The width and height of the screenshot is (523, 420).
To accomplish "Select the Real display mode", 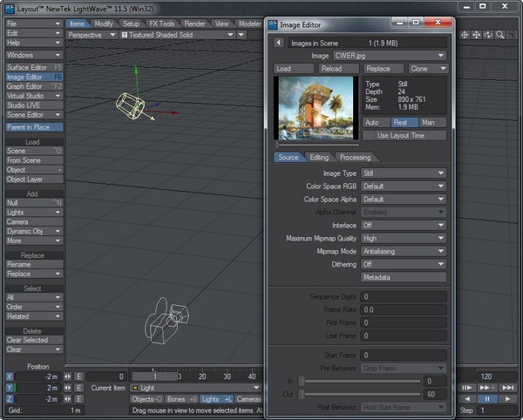I will [x=404, y=123].
